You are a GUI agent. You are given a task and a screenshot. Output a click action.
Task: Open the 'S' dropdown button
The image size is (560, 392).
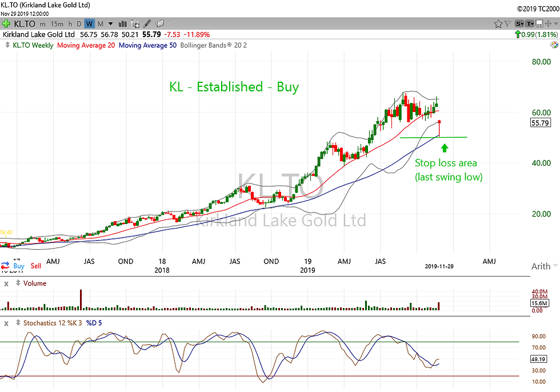(x=519, y=24)
